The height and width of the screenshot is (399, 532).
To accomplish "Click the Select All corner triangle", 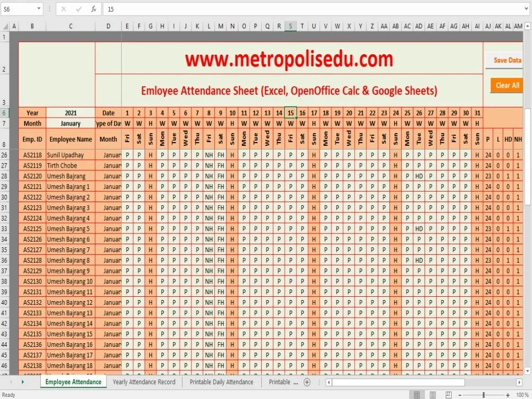I will 5,26.
